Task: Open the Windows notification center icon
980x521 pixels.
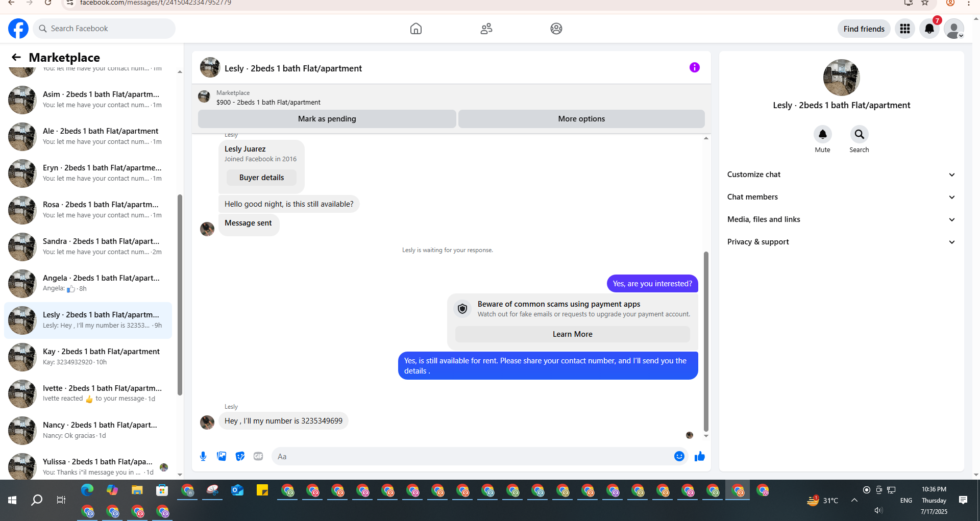Action: click(x=963, y=500)
